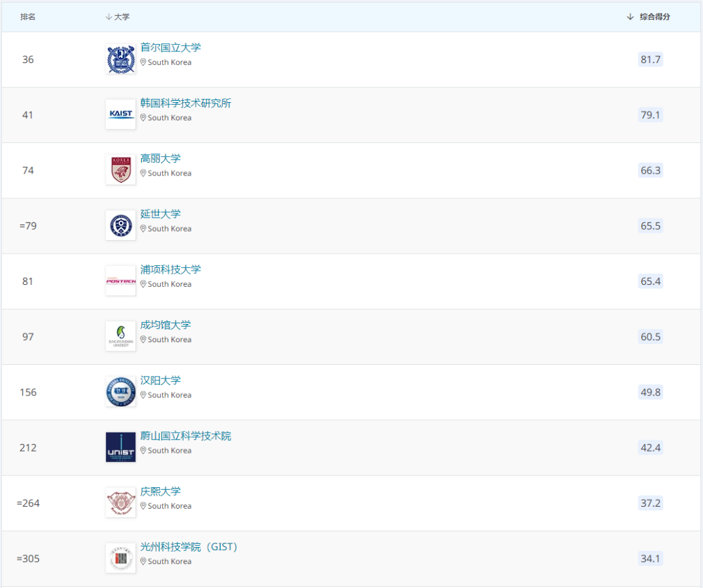
Task: Click the score 81.7
Action: [650, 59]
